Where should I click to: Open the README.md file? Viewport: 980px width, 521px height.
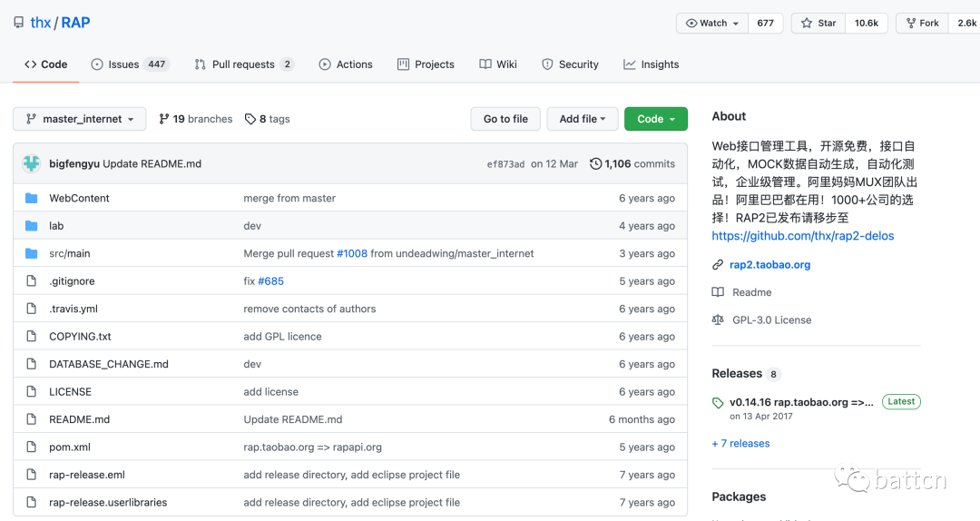click(x=79, y=419)
